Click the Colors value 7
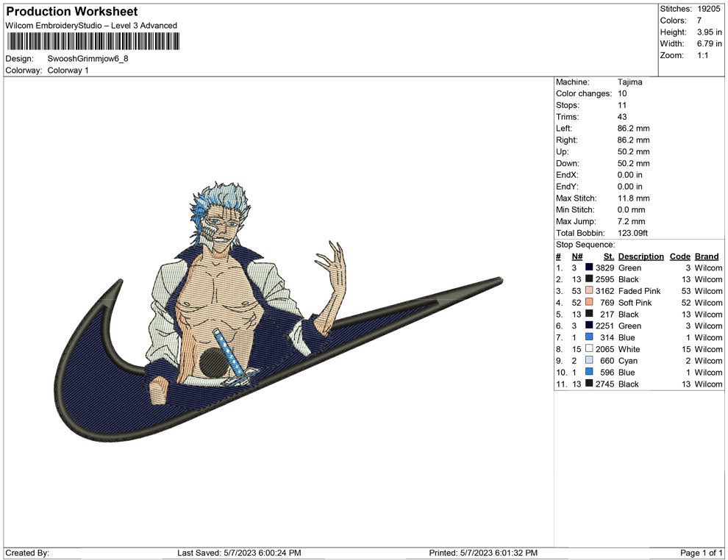 click(699, 21)
